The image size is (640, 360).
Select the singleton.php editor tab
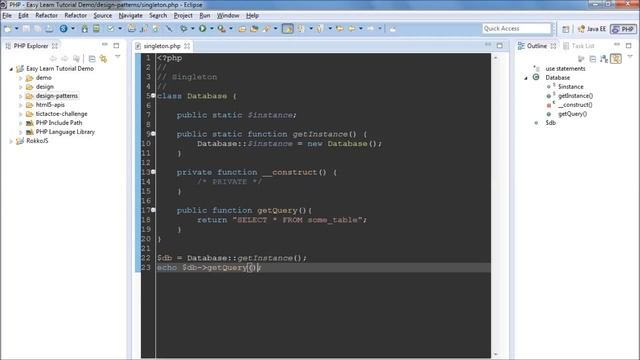pyautogui.click(x=162, y=46)
